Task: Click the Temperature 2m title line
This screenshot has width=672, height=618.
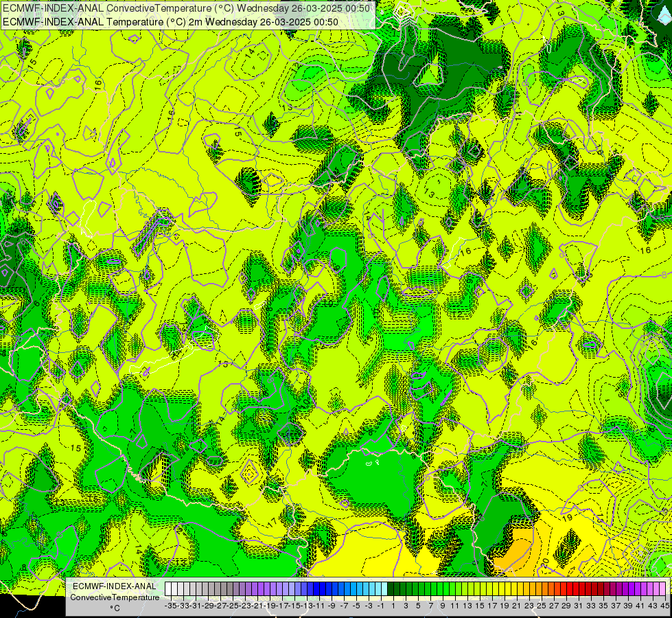Action: point(170,22)
